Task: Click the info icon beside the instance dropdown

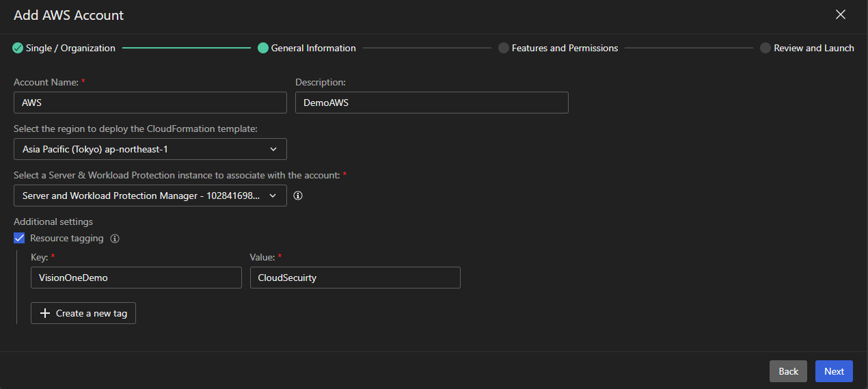Action: click(x=298, y=196)
